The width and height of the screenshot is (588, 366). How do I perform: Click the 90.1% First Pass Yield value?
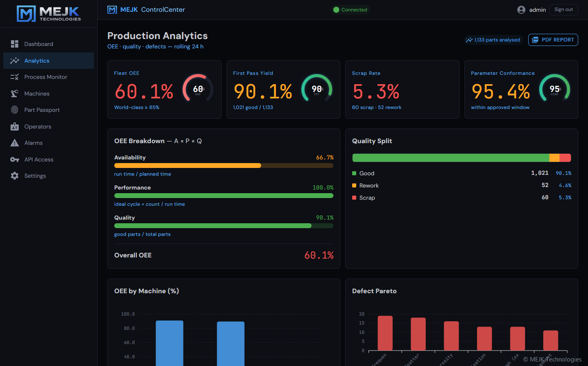[x=263, y=91]
